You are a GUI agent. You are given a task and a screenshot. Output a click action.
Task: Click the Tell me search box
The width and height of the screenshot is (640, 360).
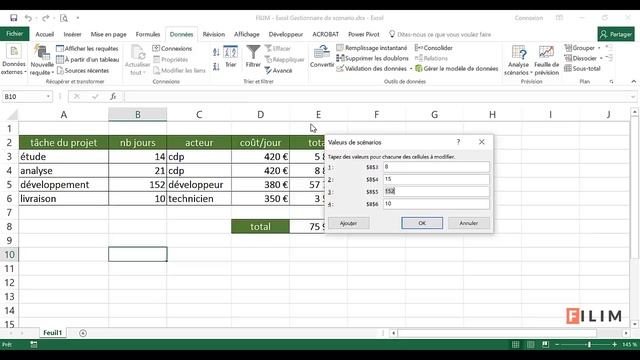click(x=440, y=34)
